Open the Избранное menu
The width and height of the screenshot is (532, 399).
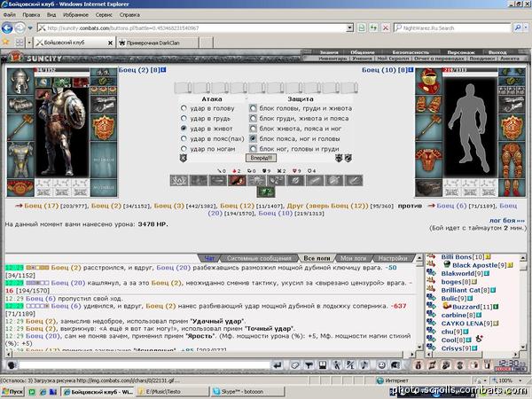pyautogui.click(x=75, y=14)
